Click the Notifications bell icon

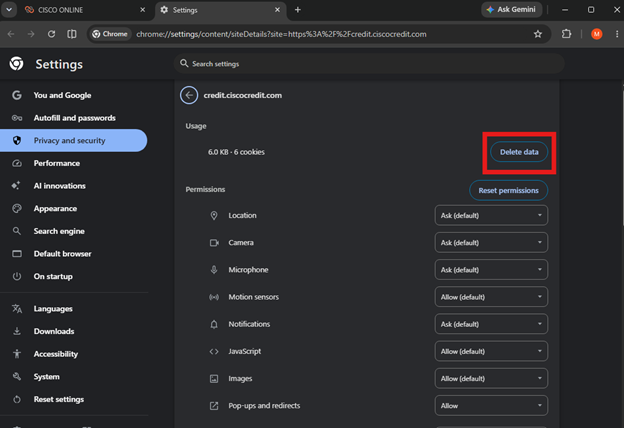(214, 324)
